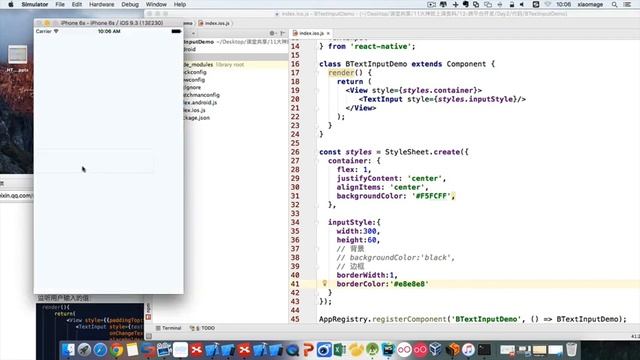The height and width of the screenshot is (360, 640).
Task: Open the orange P app in the Dock
Action: pos(308,350)
